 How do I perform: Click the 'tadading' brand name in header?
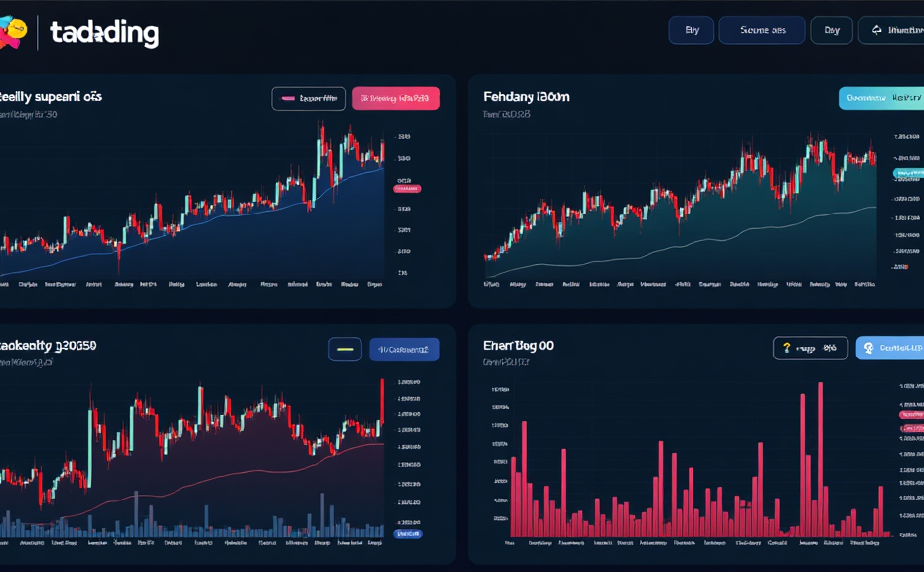pyautogui.click(x=103, y=33)
